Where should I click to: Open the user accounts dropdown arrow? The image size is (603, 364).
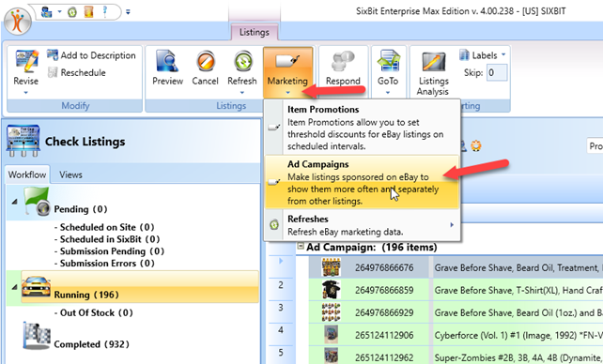click(59, 12)
